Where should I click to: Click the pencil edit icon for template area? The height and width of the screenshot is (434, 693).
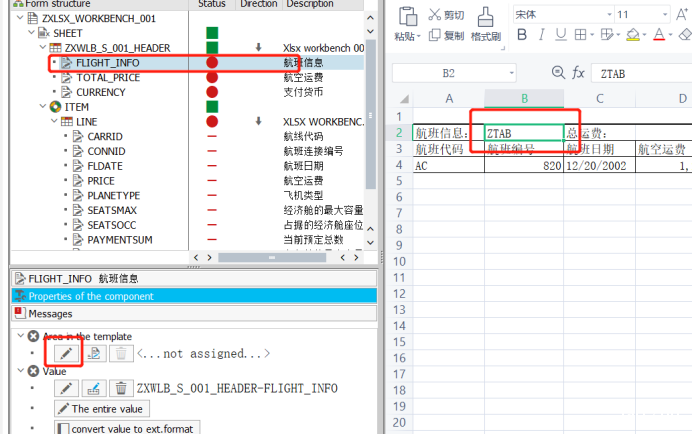click(x=66, y=353)
